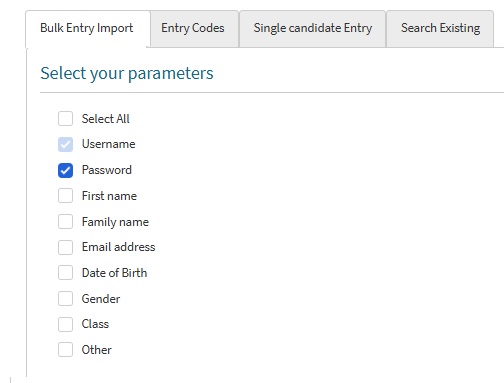
Task: Open the Single candidate Entry tab
Action: click(x=312, y=29)
